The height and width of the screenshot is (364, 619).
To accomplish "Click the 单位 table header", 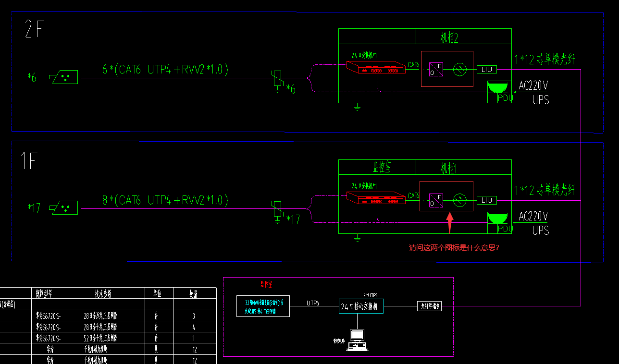I will pyautogui.click(x=159, y=293).
